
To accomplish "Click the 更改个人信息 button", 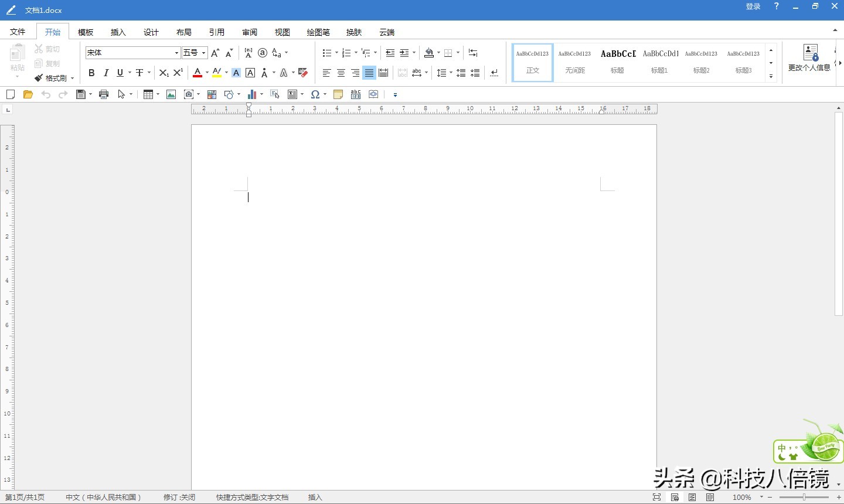I will tap(809, 59).
